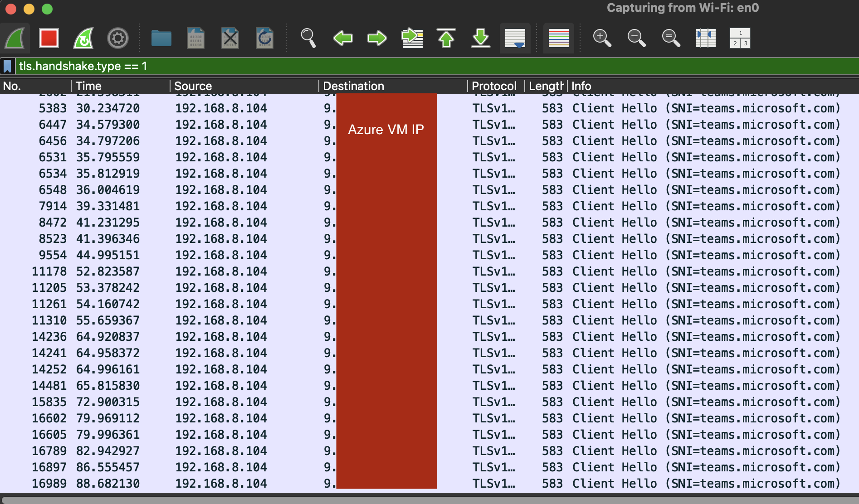Screen dimensions: 859x504
Task: Select packet number 14481
Action: pos(429,386)
